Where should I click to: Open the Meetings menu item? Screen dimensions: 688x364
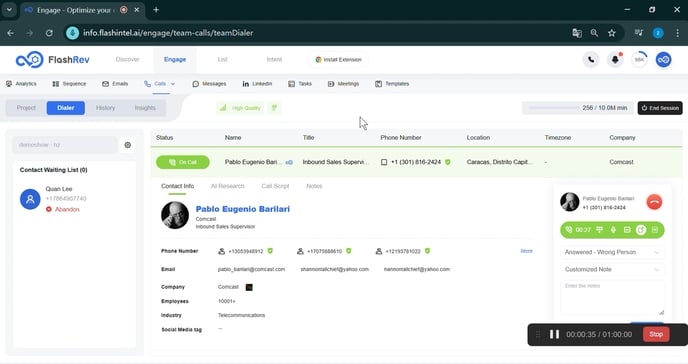tap(343, 84)
